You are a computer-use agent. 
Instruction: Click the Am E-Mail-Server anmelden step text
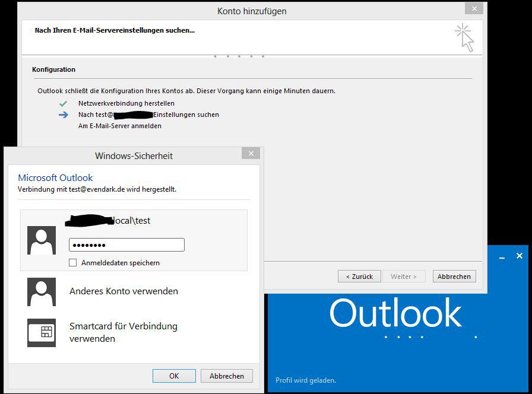tap(120, 126)
